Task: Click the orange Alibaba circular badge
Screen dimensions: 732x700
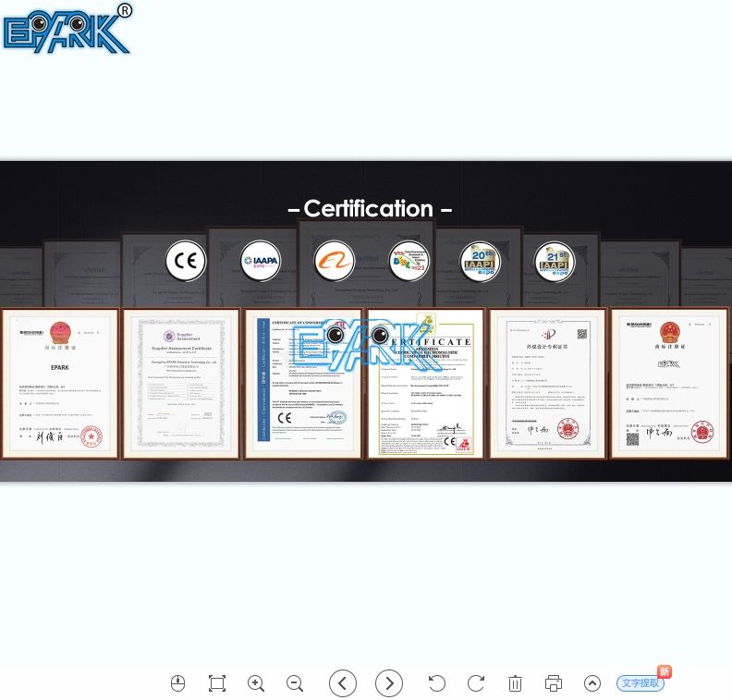Action: coord(334,262)
